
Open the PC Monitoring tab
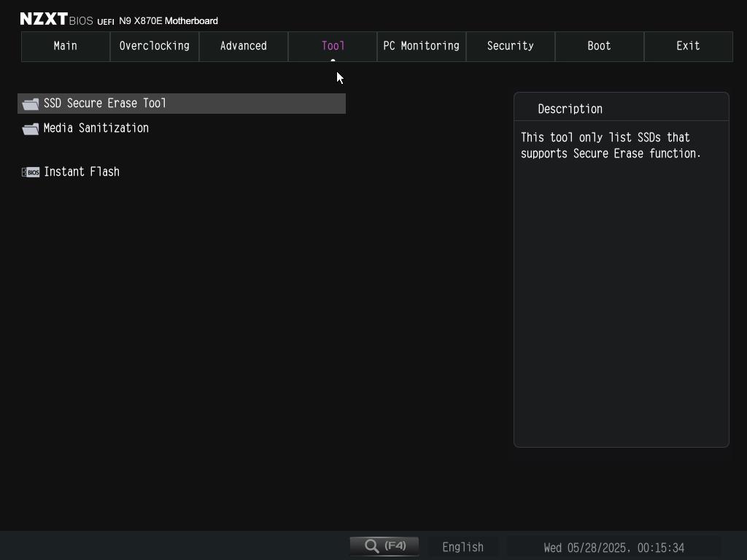(x=422, y=46)
